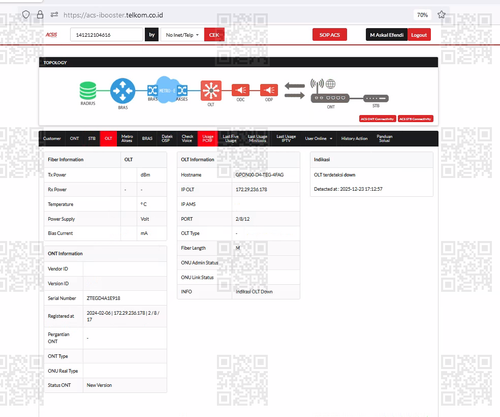
Task: Click the ACS ONT Connectivity button
Action: (x=378, y=119)
